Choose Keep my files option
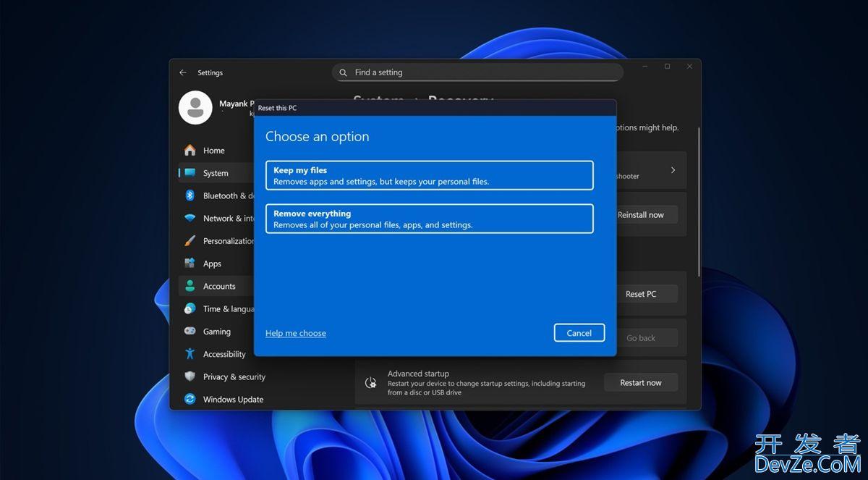This screenshot has width=868, height=480. point(430,175)
